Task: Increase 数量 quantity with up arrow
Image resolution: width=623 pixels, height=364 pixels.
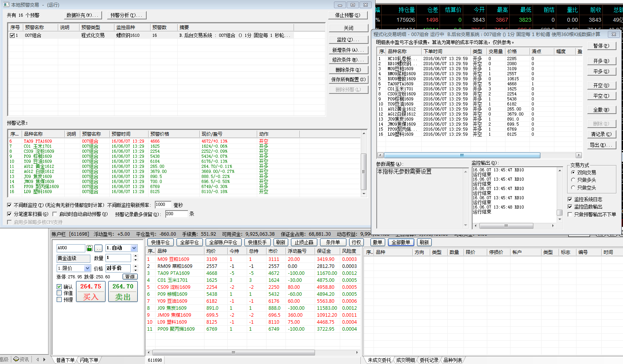Action: pyautogui.click(x=135, y=256)
